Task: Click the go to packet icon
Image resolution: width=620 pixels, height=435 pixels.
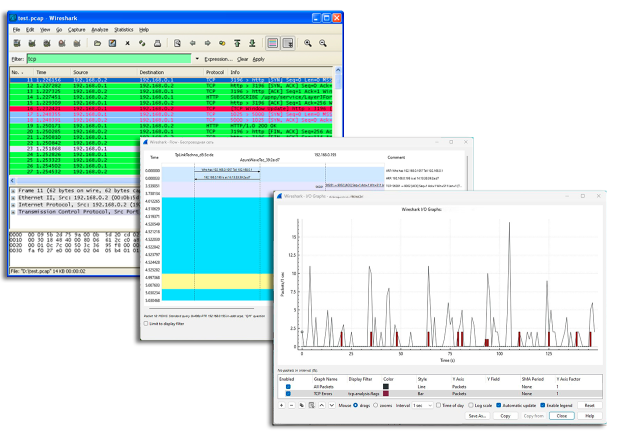Action: (222, 43)
